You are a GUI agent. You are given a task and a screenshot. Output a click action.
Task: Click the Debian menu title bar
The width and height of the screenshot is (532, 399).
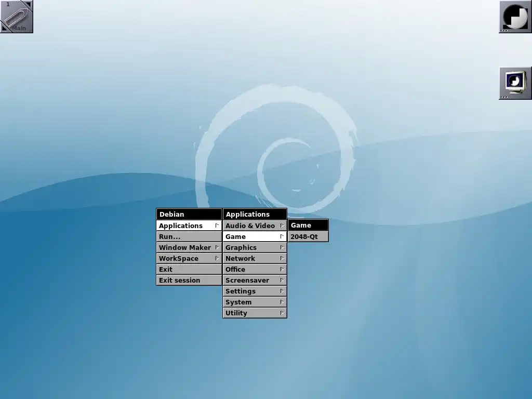pyautogui.click(x=189, y=214)
